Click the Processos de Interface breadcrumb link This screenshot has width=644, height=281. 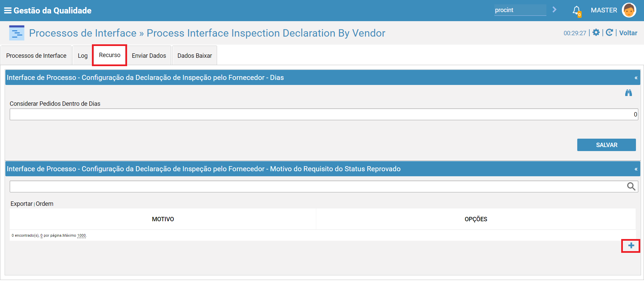point(83,33)
